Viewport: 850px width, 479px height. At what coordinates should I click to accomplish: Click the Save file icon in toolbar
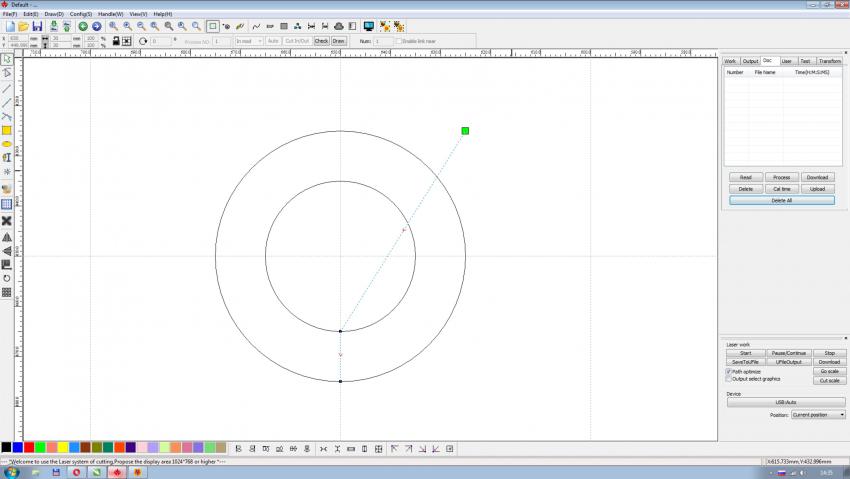(x=37, y=26)
